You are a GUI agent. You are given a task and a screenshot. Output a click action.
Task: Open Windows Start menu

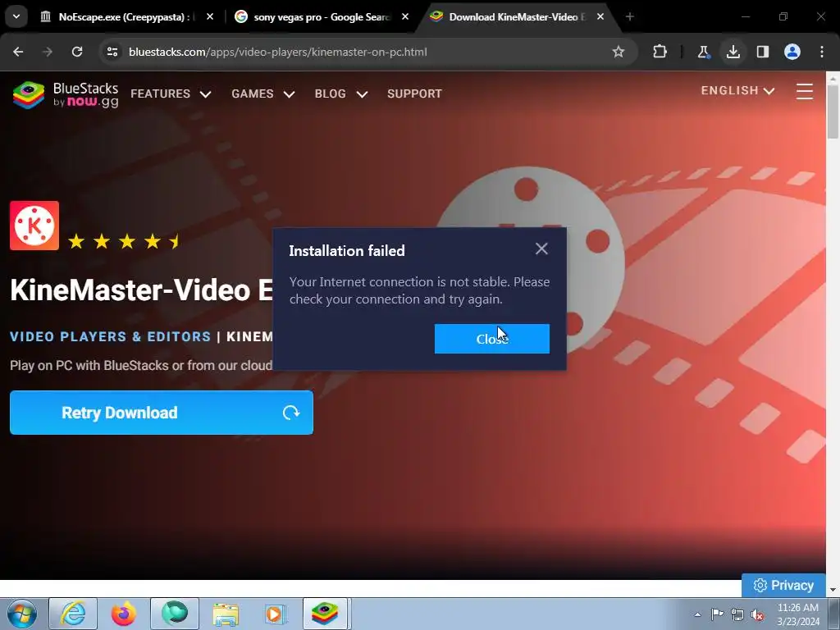(x=21, y=614)
